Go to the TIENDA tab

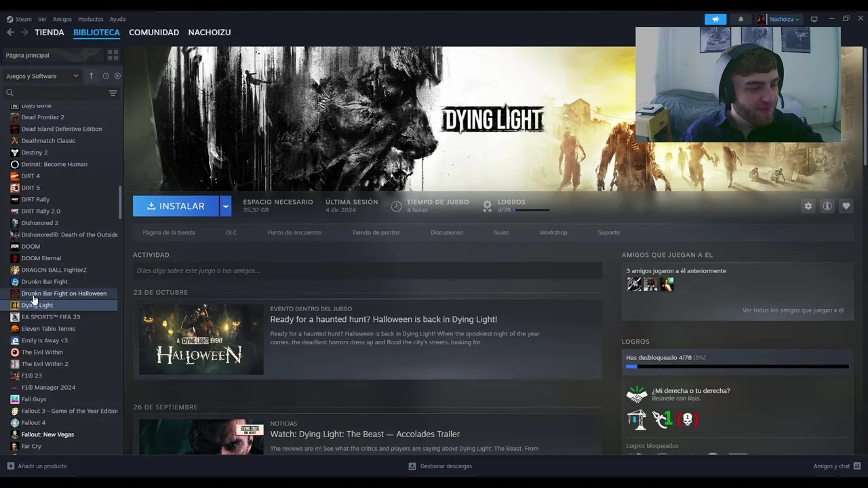click(50, 32)
